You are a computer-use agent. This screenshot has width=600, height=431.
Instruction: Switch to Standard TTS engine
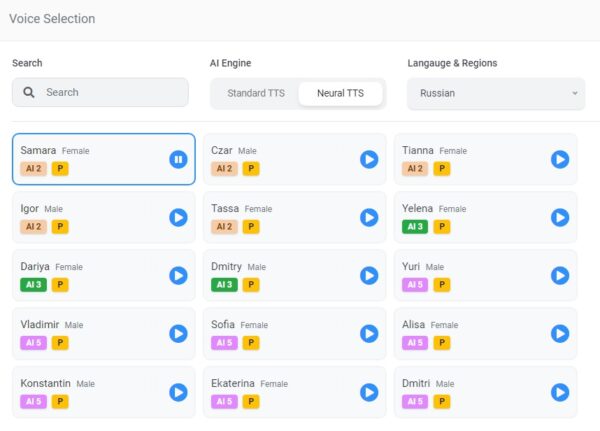pyautogui.click(x=256, y=93)
